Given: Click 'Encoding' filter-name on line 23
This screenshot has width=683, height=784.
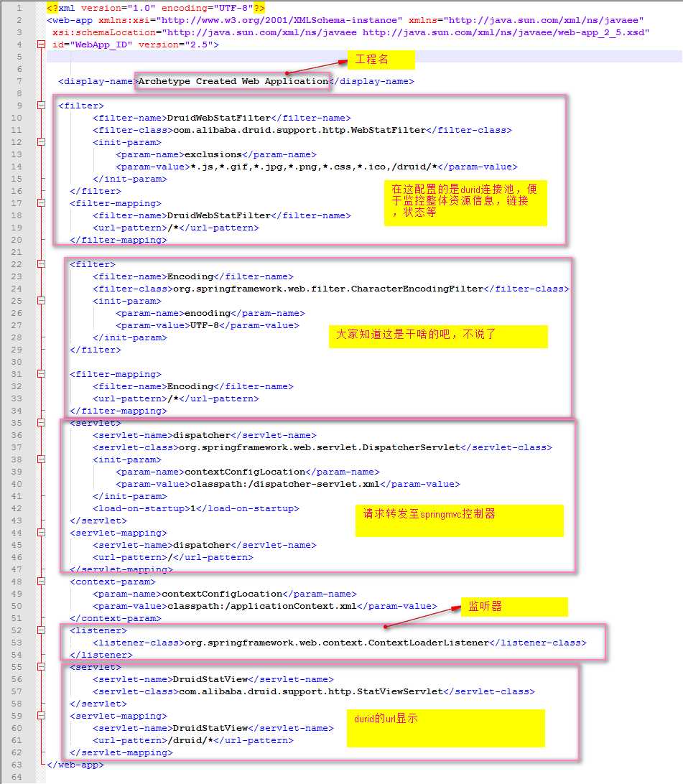Looking at the screenshot, I should coord(190,276).
